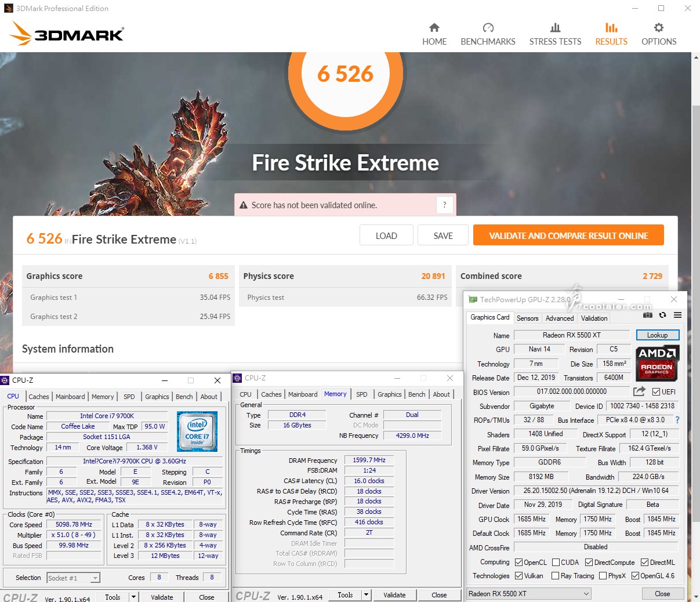This screenshot has width=700, height=602.
Task: Open the Validation tab in GPU-Z
Action: 594,318
